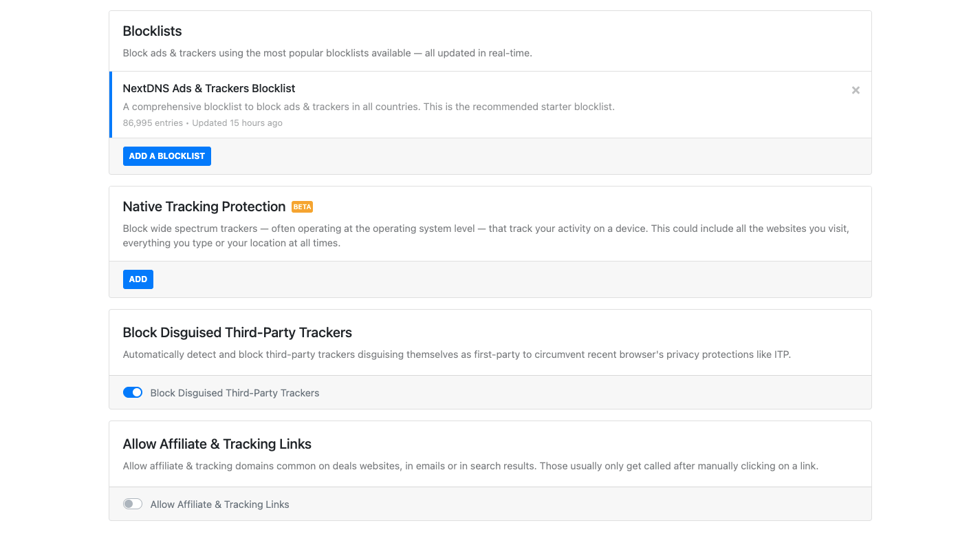The height and width of the screenshot is (543, 980).
Task: Click the description mentioning privacy protections like ITP
Action: coord(457,354)
